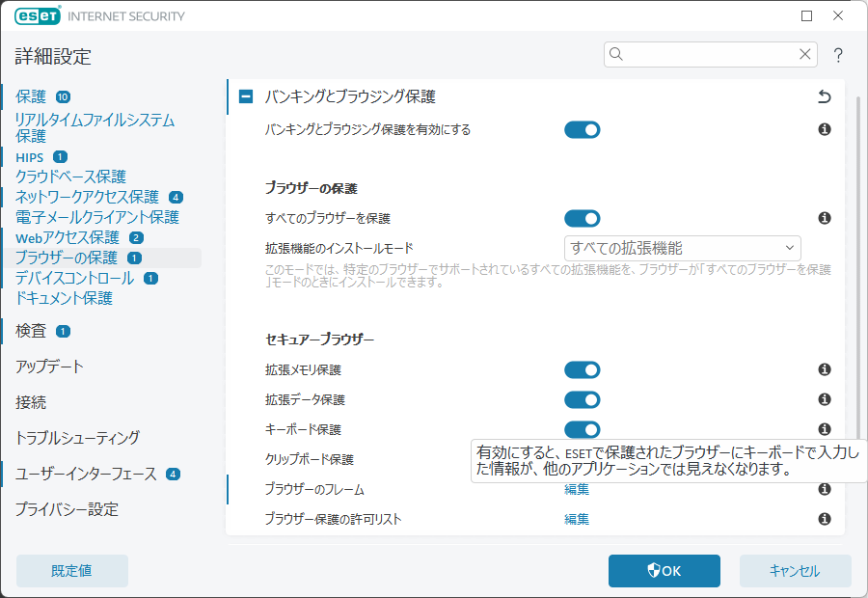Select 電子メールクライアント保護 in sidebar
The width and height of the screenshot is (868, 598).
97,217
